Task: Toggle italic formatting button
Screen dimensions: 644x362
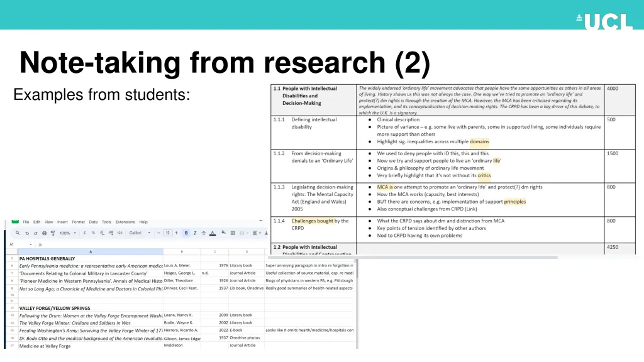Action: pyautogui.click(x=195, y=233)
